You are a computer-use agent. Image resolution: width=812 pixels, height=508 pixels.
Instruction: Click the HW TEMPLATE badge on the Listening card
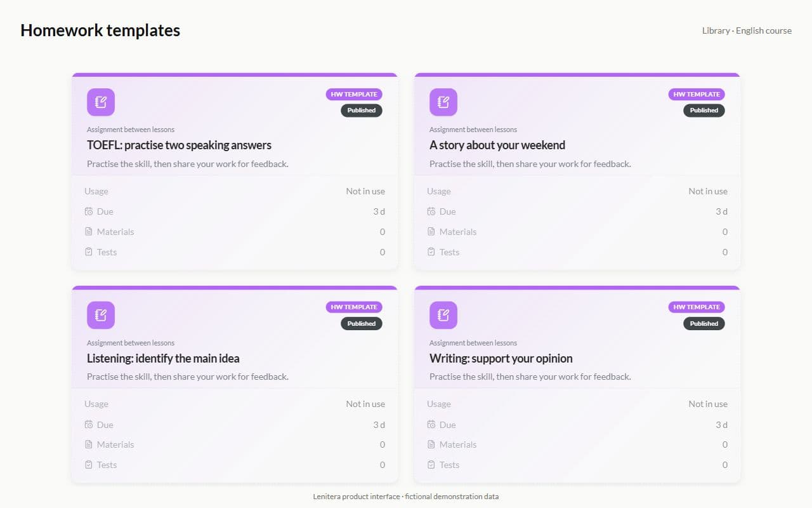pyautogui.click(x=354, y=307)
